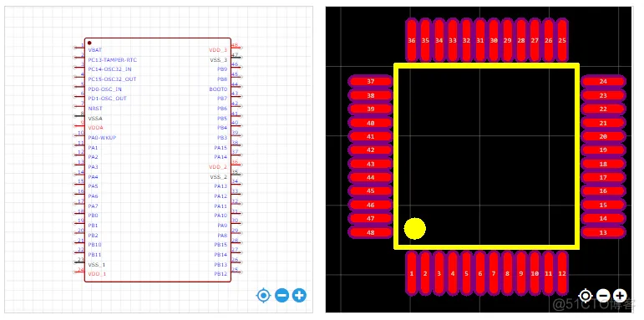
Task: Select the VSS_2 pin label
Action: pyautogui.click(x=219, y=176)
